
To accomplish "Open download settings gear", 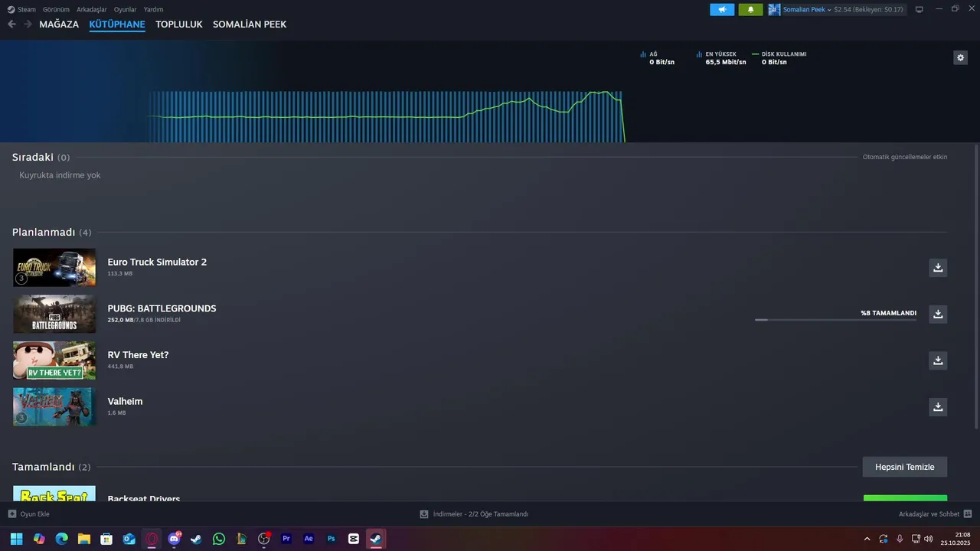I will 960,57.
